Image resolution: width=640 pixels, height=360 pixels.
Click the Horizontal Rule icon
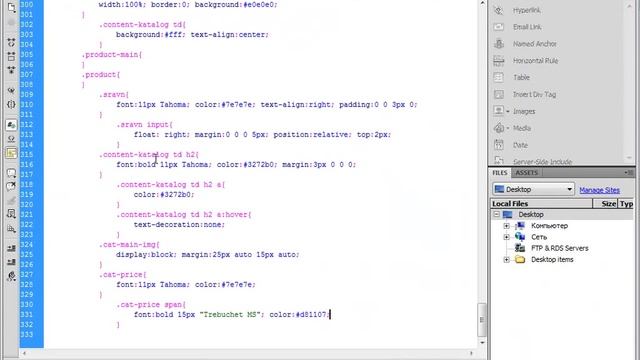click(499, 61)
